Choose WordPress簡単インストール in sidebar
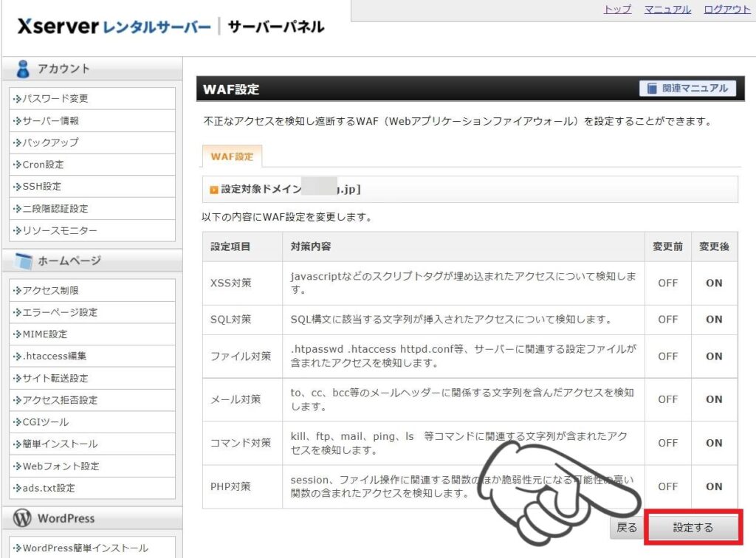This screenshot has width=756, height=558. point(85,548)
